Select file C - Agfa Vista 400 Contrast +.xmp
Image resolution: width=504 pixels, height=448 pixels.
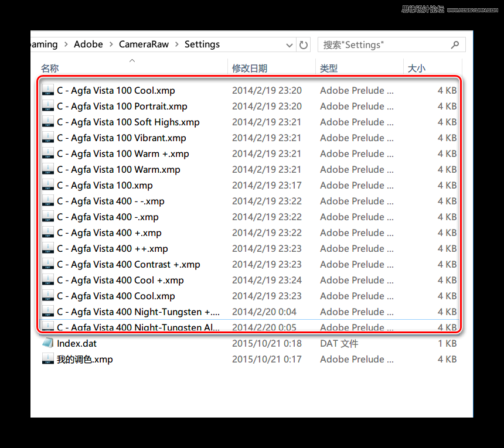click(128, 264)
